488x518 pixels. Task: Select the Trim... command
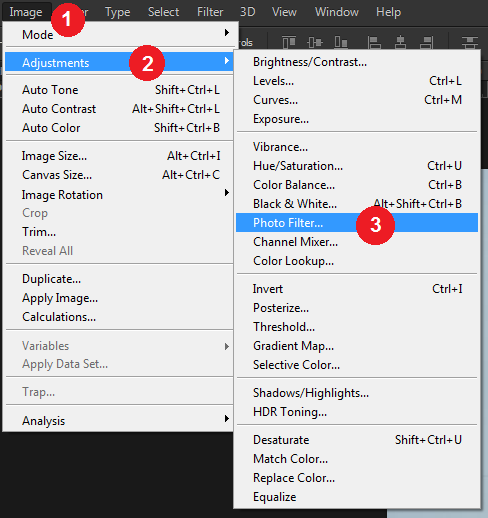[x=119, y=232]
